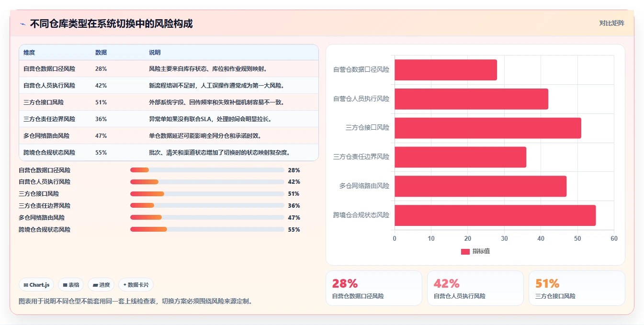Click the 多仓网络路由风险 progress bar
Screen dimensions: 644x325
click(207, 218)
